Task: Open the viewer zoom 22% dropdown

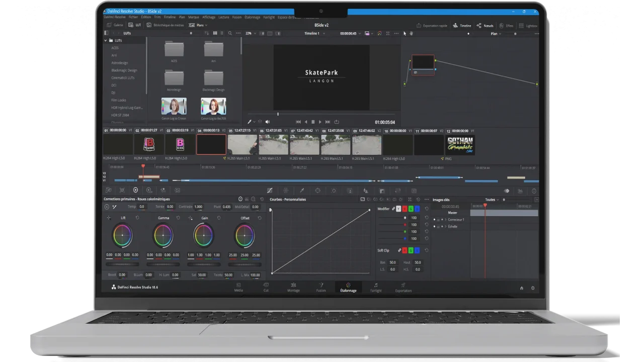Action: [251, 33]
